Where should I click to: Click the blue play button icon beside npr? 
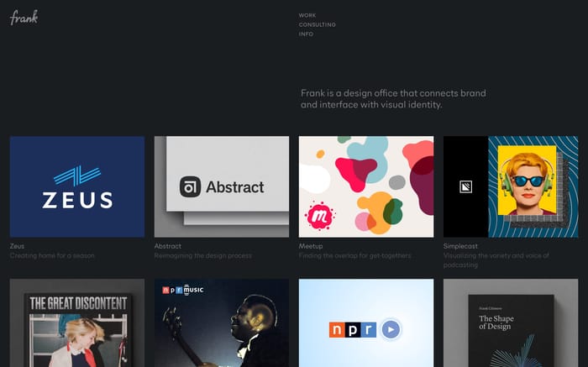click(391, 329)
